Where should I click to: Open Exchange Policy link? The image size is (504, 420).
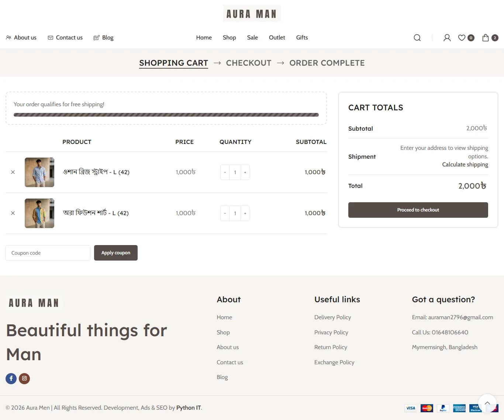click(x=334, y=362)
